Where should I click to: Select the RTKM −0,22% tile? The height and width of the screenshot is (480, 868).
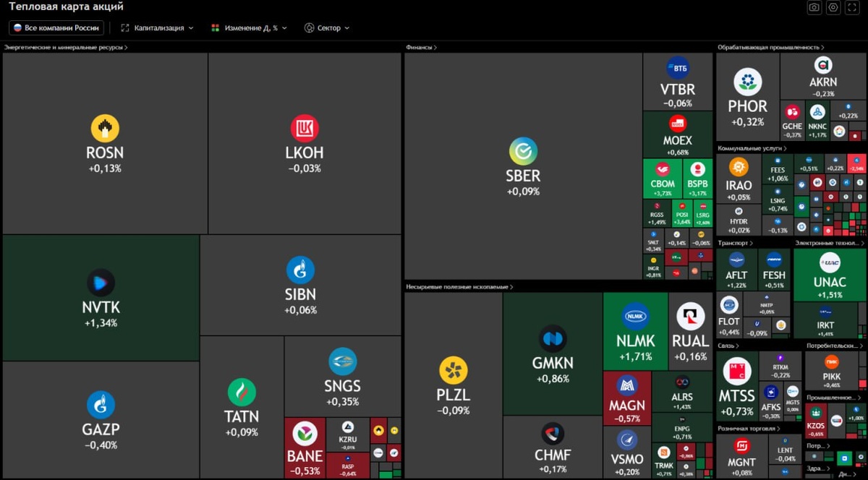tap(780, 367)
